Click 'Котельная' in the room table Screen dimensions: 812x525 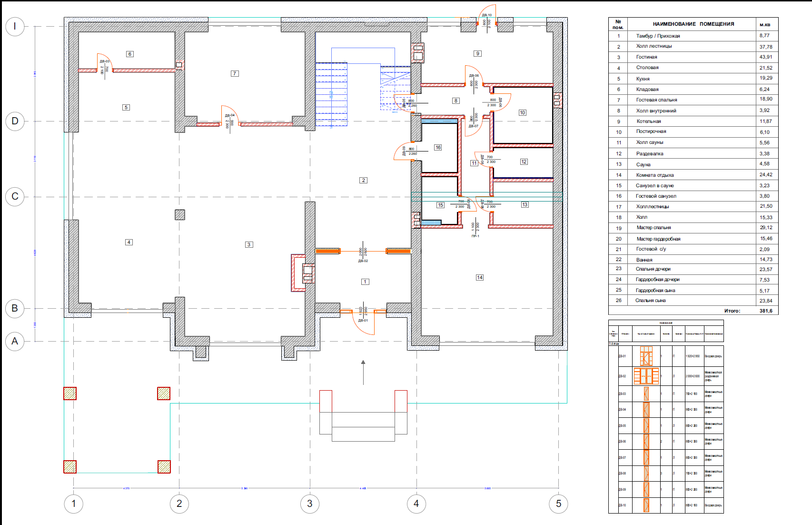(x=649, y=121)
